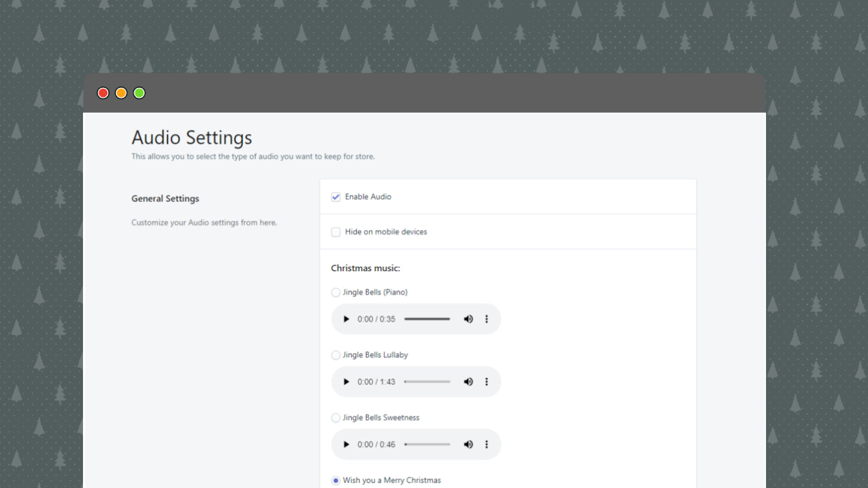Open the kebab menu of Jingle Bells Lullaby player

click(x=487, y=381)
